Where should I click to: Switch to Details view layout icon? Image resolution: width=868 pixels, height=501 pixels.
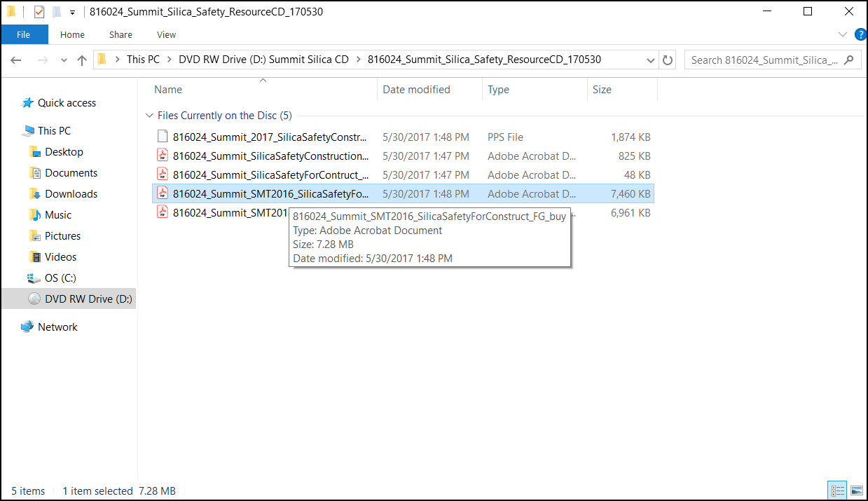(x=836, y=490)
